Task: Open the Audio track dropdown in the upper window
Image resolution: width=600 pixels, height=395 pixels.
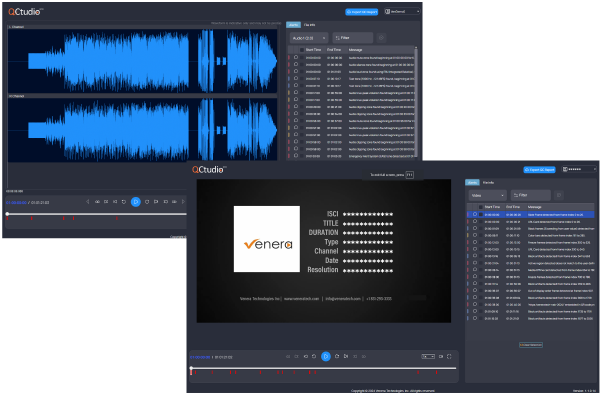Action: (x=309, y=38)
